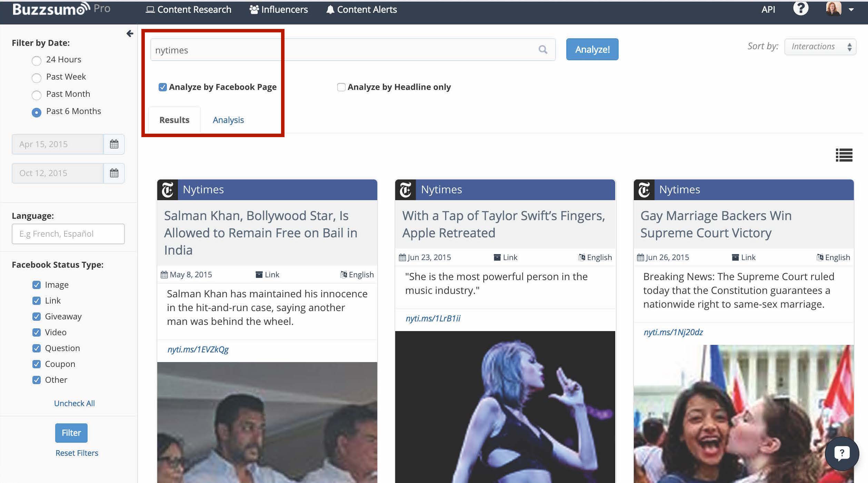This screenshot has width=868, height=483.
Task: Click the Content Research laptop icon
Action: pos(150,10)
